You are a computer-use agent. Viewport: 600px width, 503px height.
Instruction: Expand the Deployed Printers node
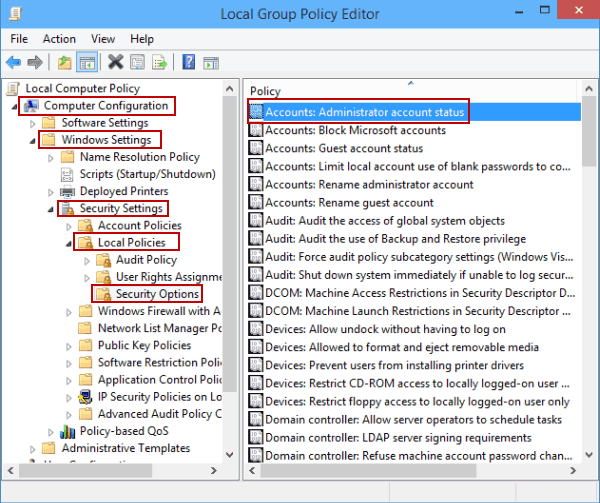pos(51,192)
